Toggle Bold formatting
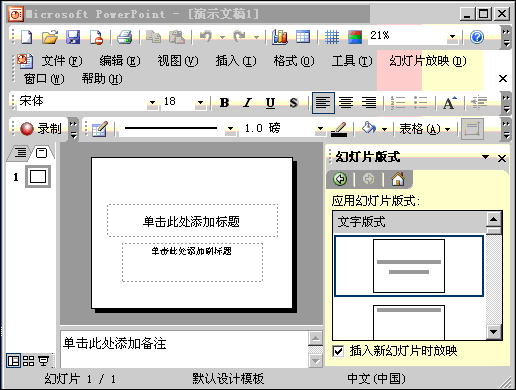 click(x=224, y=102)
